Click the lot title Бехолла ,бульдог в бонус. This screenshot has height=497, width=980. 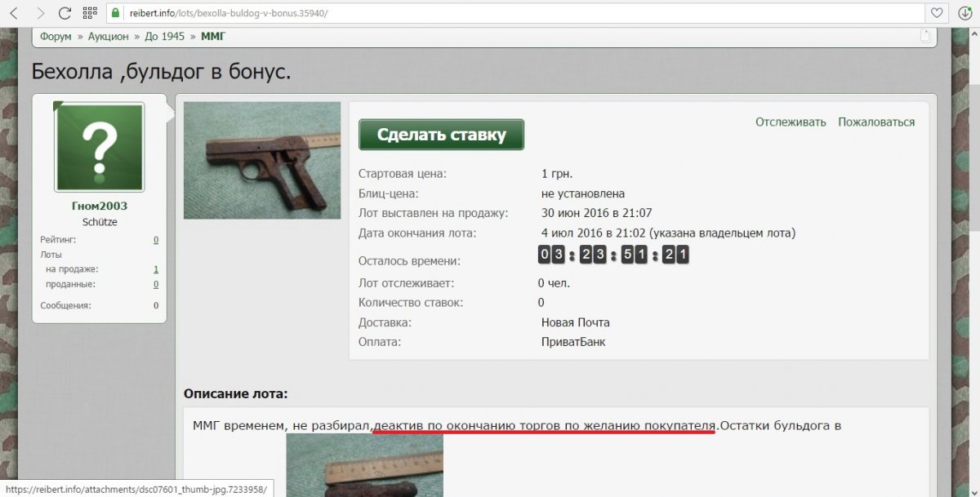pos(161,72)
